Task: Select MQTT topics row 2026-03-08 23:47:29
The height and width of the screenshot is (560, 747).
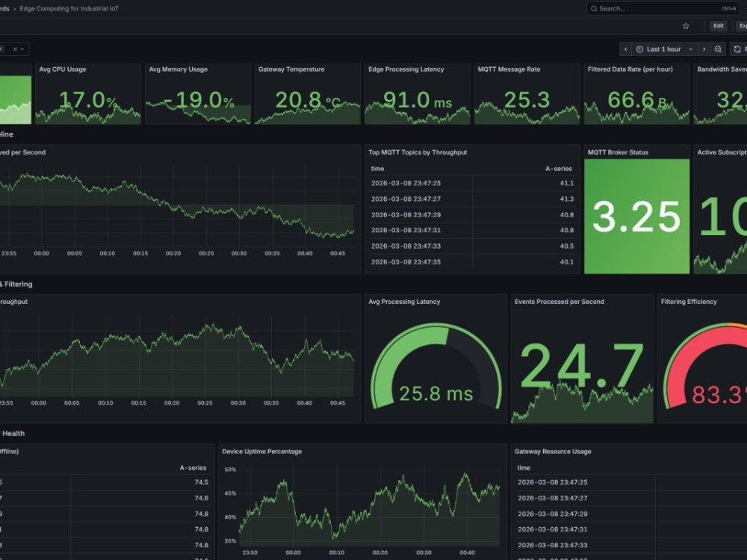Action: pyautogui.click(x=472, y=215)
